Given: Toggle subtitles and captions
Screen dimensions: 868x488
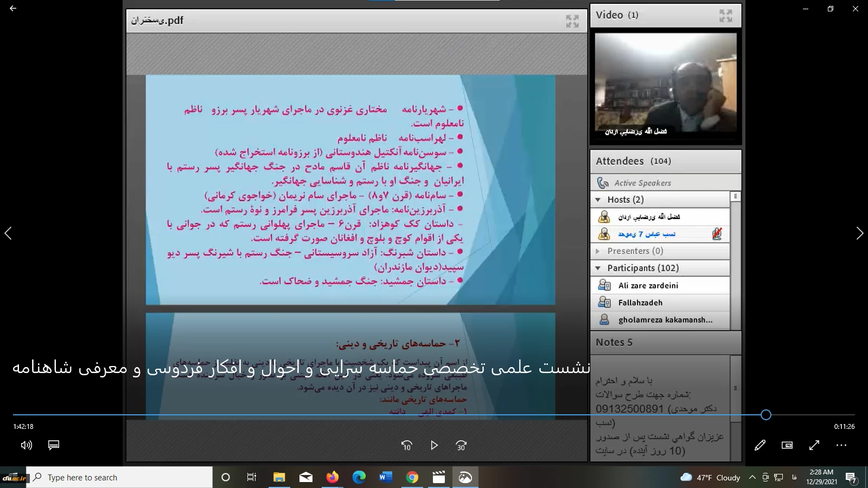Looking at the screenshot, I should point(54,445).
